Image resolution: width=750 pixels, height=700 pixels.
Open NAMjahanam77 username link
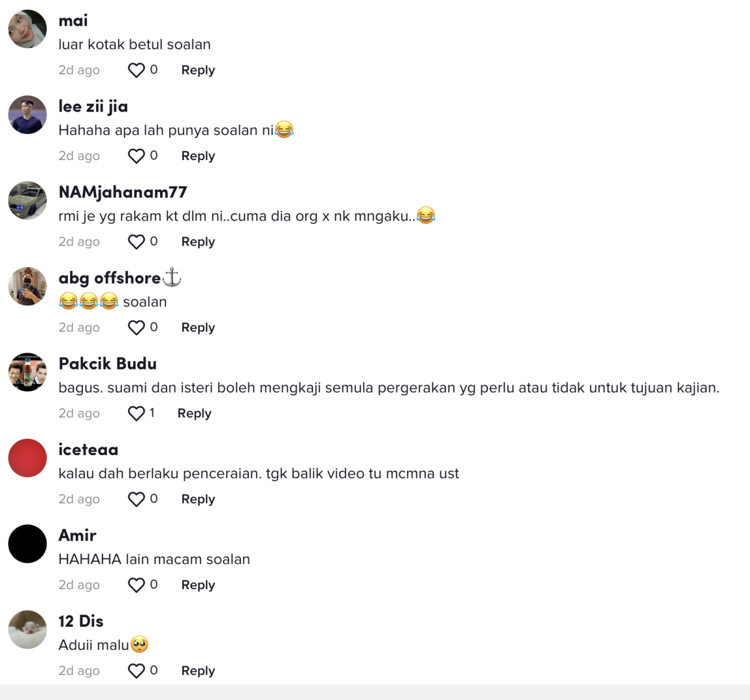click(123, 192)
